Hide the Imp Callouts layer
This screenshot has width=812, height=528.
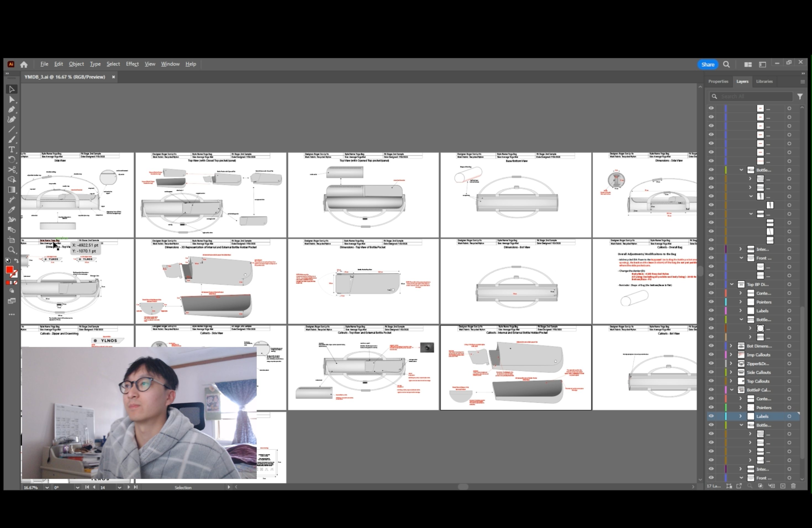coord(711,355)
